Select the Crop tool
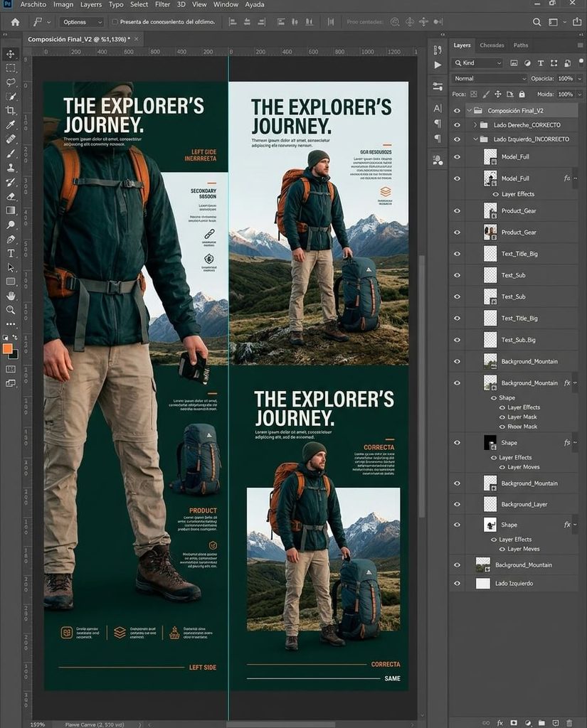Viewport: 587px width, 728px height. [x=11, y=110]
